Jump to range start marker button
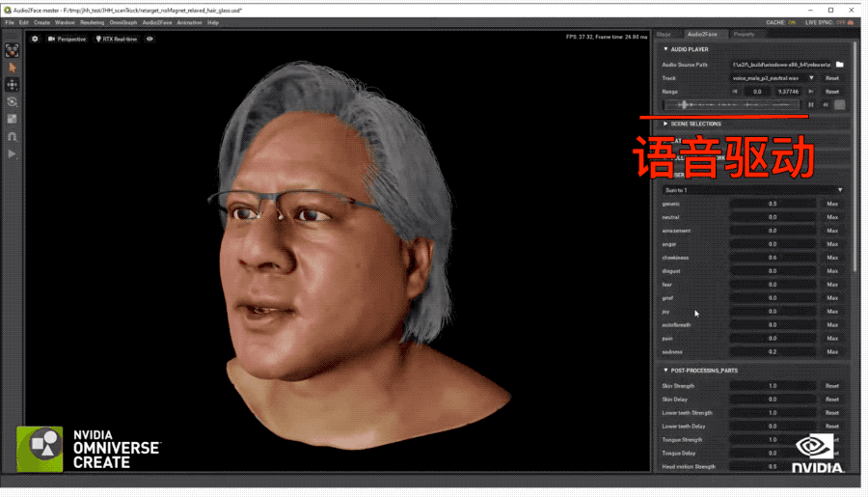Image resolution: width=868 pixels, height=497 pixels. point(736,92)
